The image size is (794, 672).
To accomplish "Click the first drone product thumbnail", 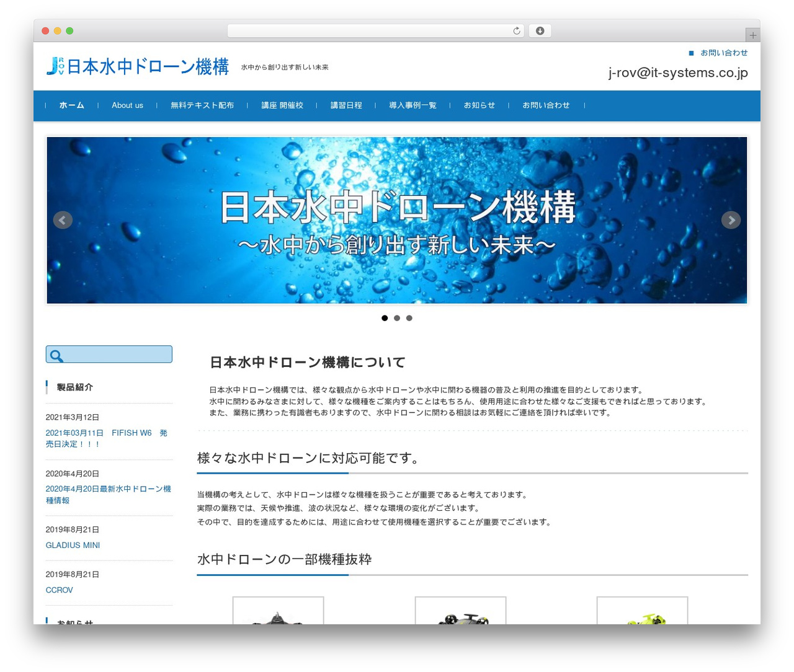I will point(278,611).
